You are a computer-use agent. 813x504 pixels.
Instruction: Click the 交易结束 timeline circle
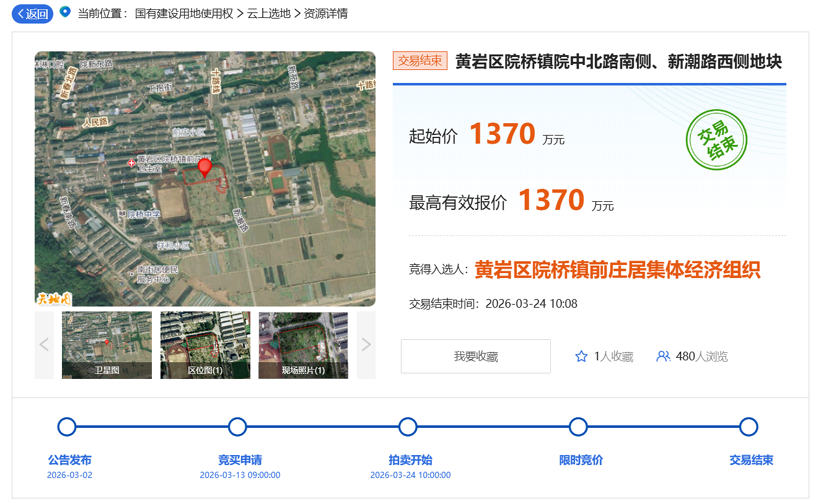tap(749, 427)
